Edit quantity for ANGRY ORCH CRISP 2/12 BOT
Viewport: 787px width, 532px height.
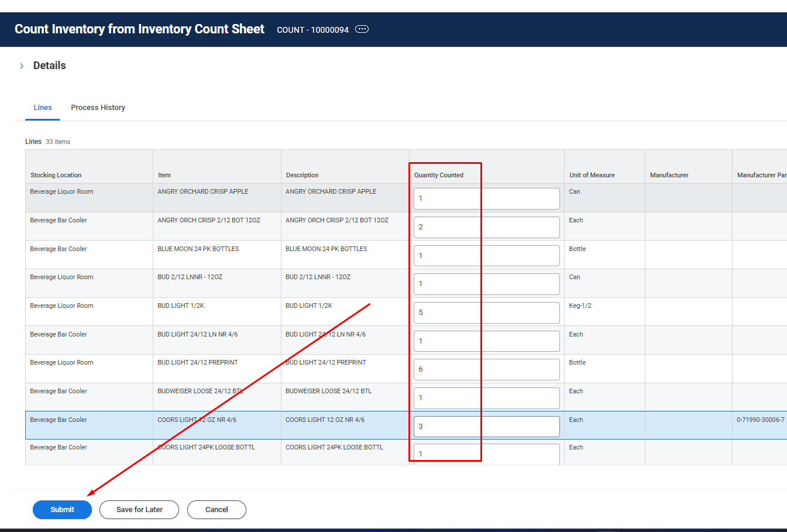486,227
